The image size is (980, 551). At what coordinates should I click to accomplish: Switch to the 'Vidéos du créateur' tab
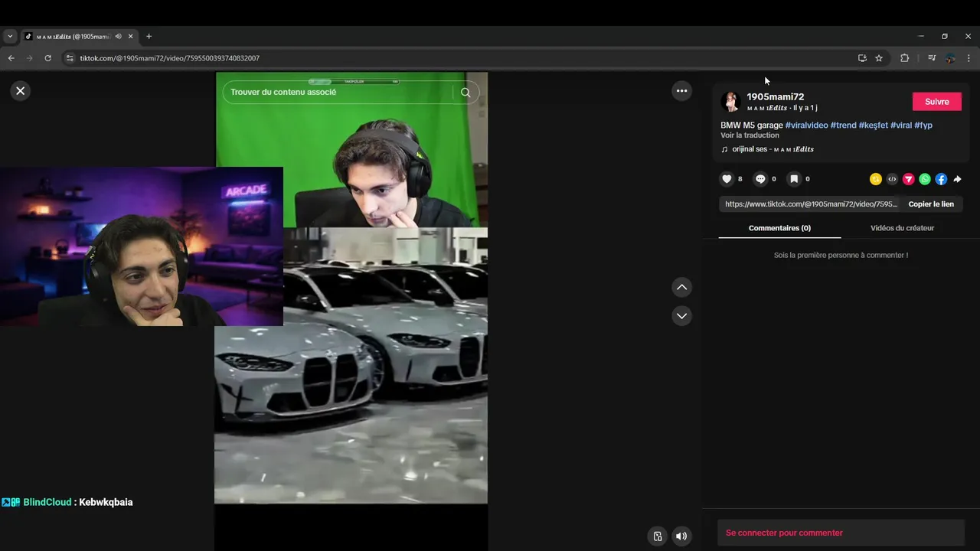click(x=902, y=228)
